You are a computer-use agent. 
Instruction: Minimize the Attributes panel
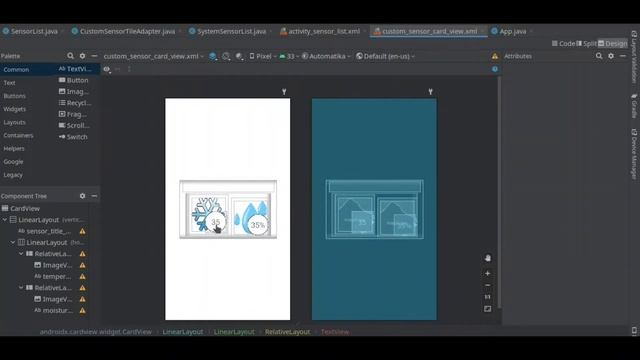pyautogui.click(x=623, y=56)
